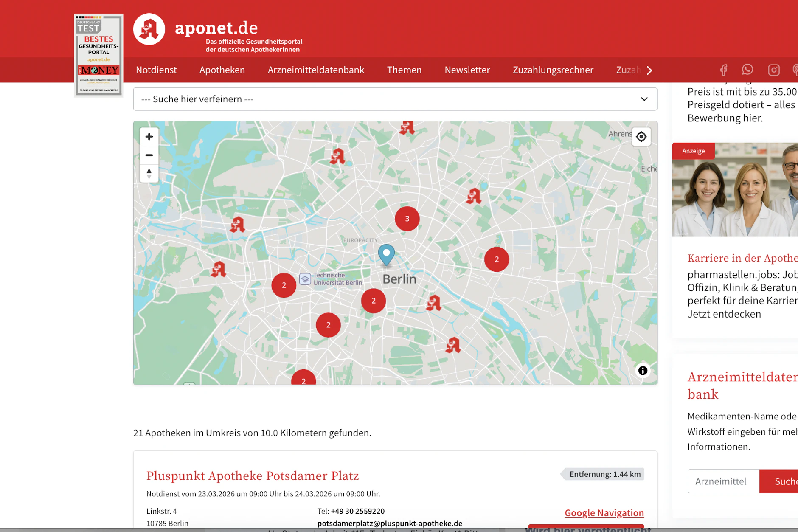Open the WhatsApp channel icon

pos(747,70)
